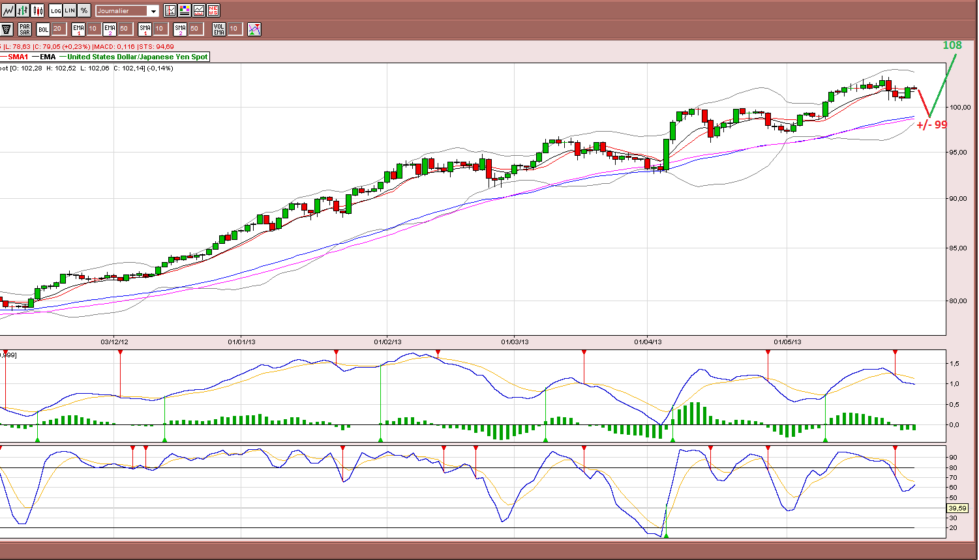Toggle the EMA 2 indicator
The image size is (979, 560).
(110, 29)
